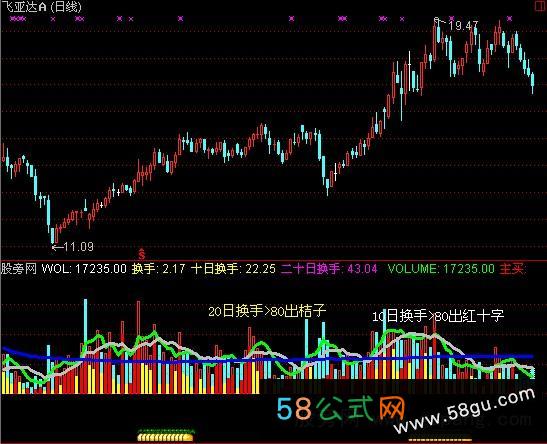Screen dimensions: 547x444
Task: Click the red 主买: label
Action: click(x=512, y=269)
